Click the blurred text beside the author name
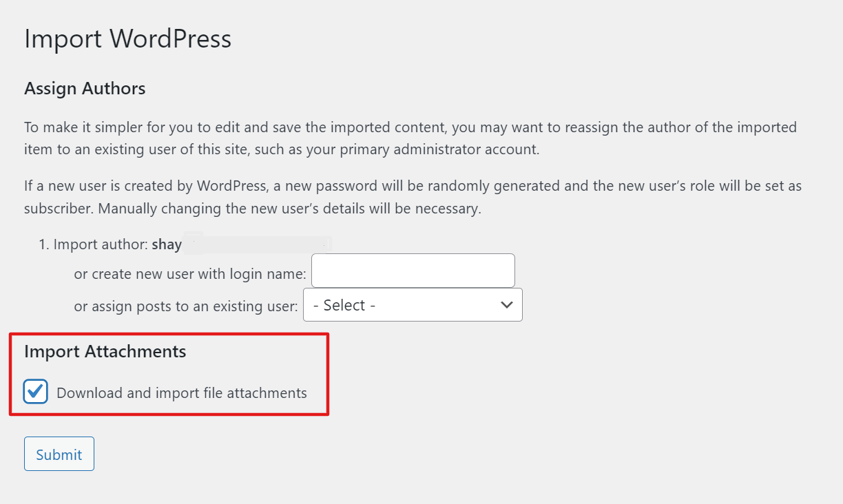This screenshot has height=504, width=843. pyautogui.click(x=258, y=244)
